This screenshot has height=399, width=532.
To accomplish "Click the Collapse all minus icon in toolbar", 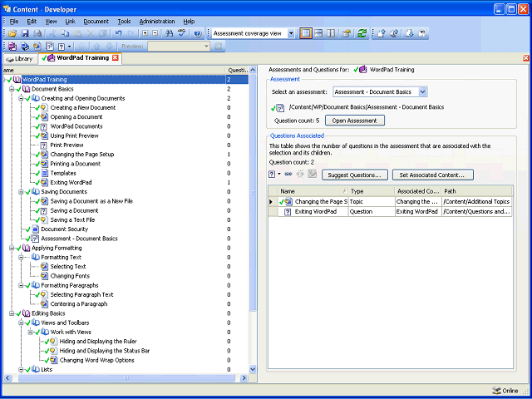I will (x=155, y=33).
